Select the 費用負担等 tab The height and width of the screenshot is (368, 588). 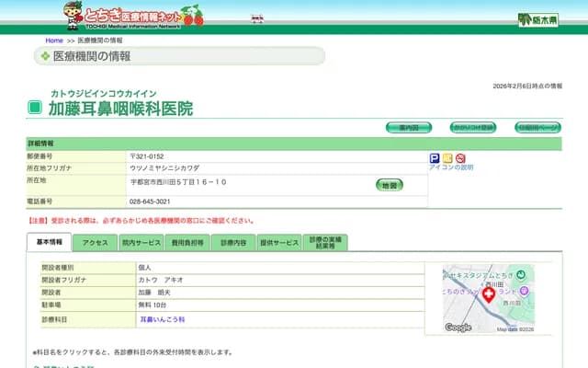pyautogui.click(x=187, y=243)
